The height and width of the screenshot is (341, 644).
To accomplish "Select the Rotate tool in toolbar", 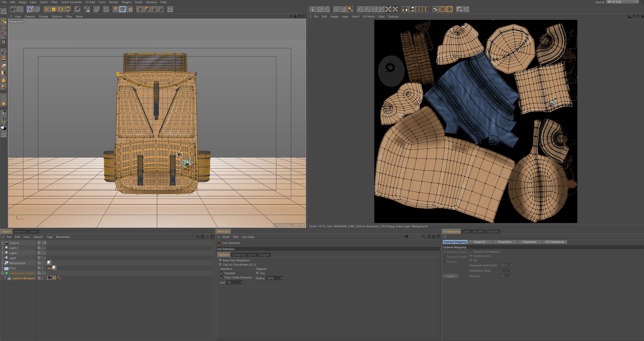I will (61, 10).
